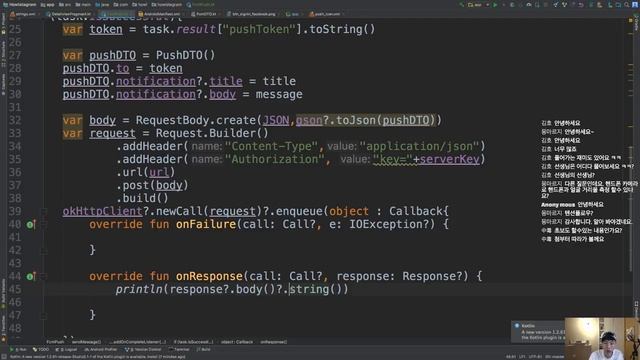
Task: Click the okHttpClient reference on line 39
Action: click(x=102, y=211)
